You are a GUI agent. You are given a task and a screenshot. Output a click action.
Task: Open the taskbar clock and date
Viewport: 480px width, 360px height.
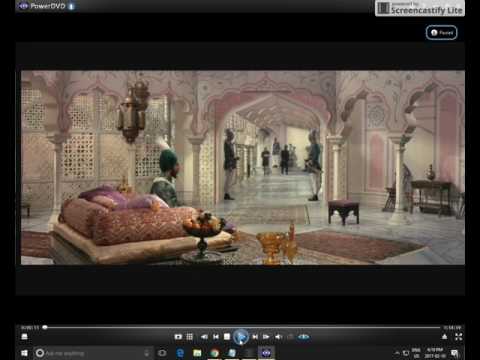[435, 353]
